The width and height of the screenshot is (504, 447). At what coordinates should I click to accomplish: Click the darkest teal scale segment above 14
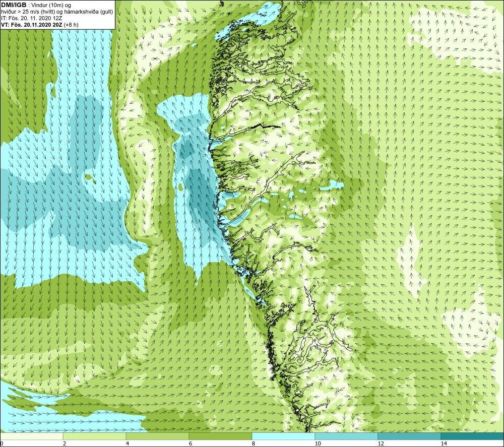[473, 436]
